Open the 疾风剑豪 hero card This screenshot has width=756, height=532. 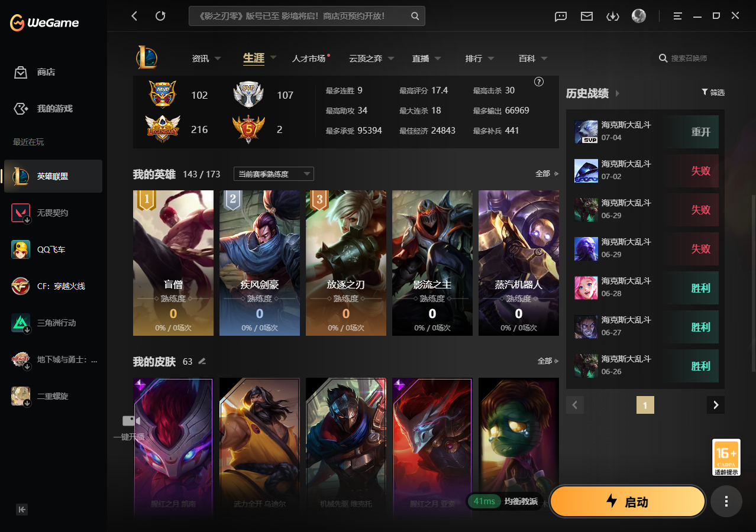click(x=260, y=263)
